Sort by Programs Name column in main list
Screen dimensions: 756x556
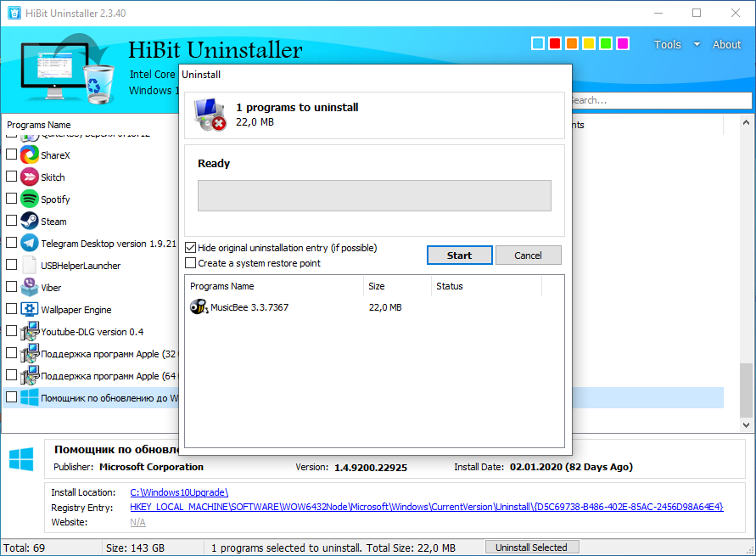[38, 125]
